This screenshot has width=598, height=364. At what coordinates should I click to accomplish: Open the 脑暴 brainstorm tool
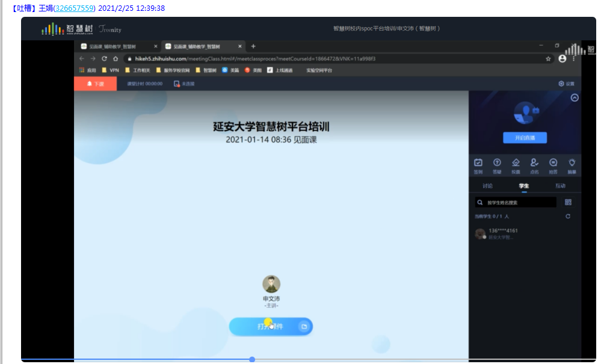point(572,165)
